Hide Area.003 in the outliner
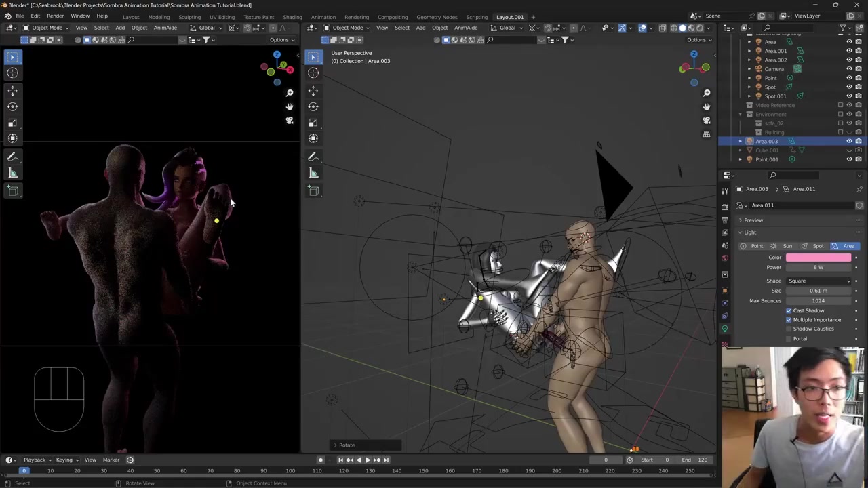 click(849, 141)
